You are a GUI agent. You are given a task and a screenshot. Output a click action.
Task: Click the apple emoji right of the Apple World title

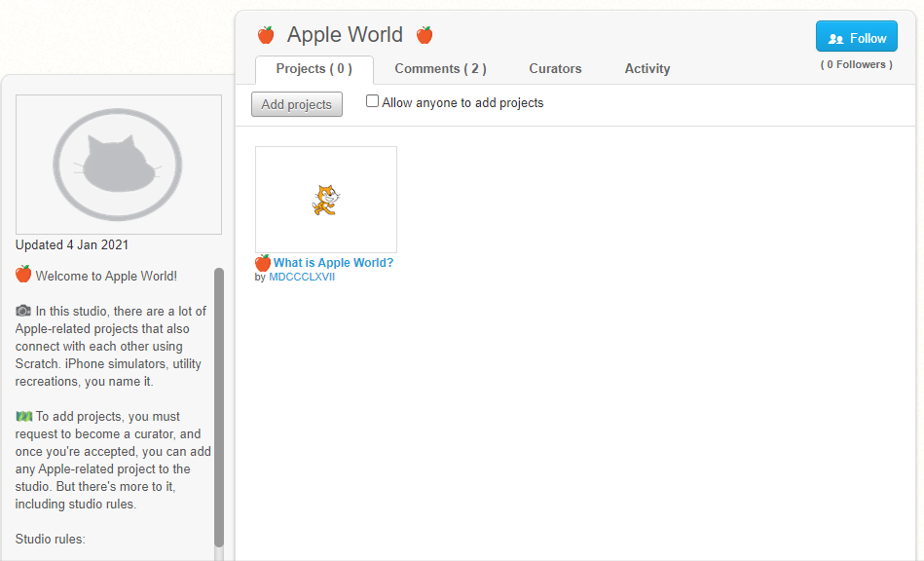coord(425,36)
